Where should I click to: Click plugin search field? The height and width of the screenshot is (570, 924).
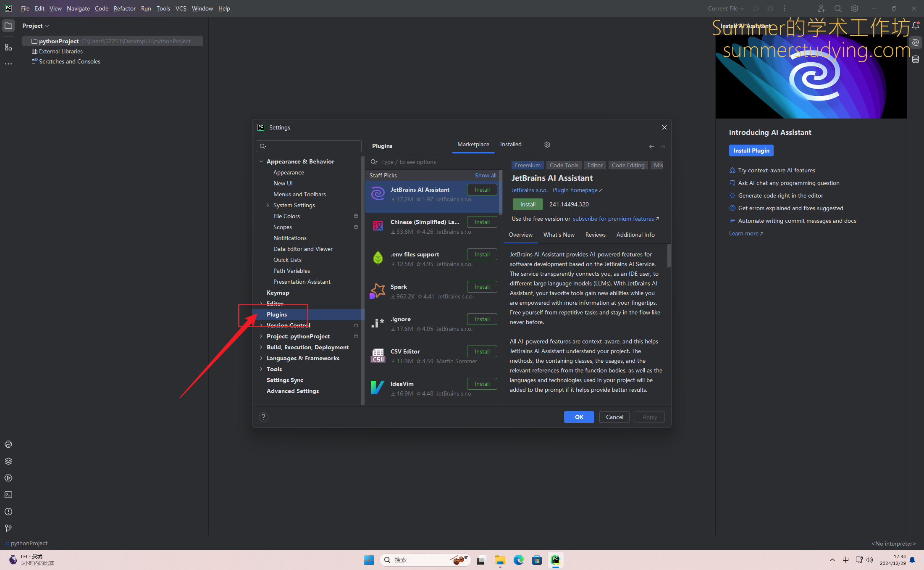(434, 162)
